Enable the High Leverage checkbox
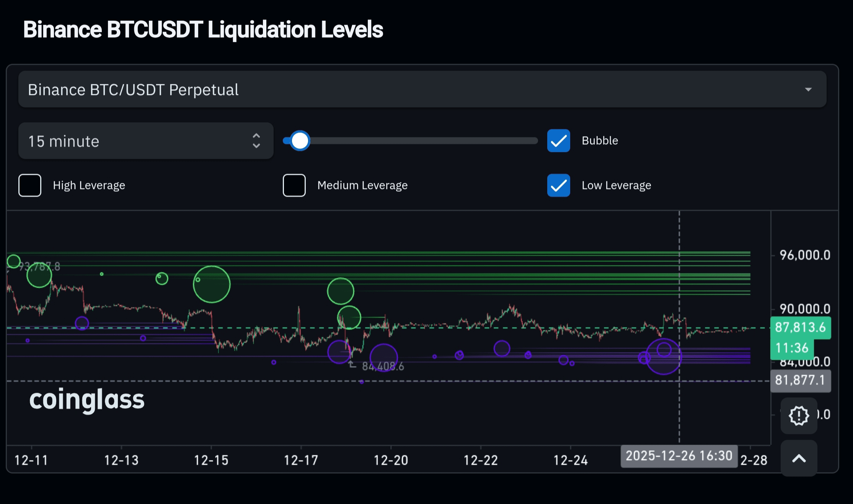 [x=30, y=185]
